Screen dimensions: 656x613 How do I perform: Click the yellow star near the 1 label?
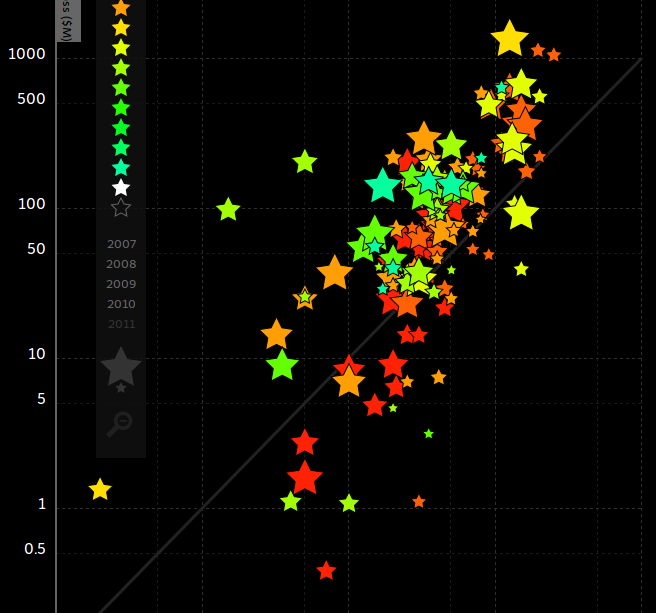(x=100, y=490)
